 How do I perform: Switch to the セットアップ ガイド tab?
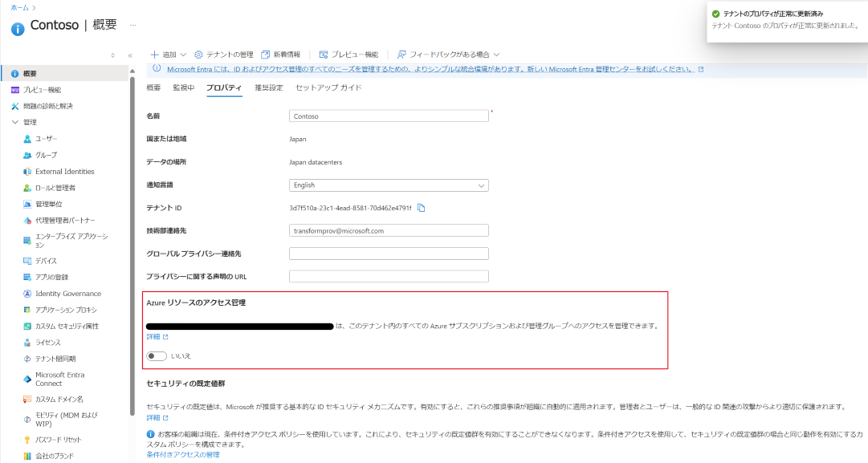coord(328,87)
